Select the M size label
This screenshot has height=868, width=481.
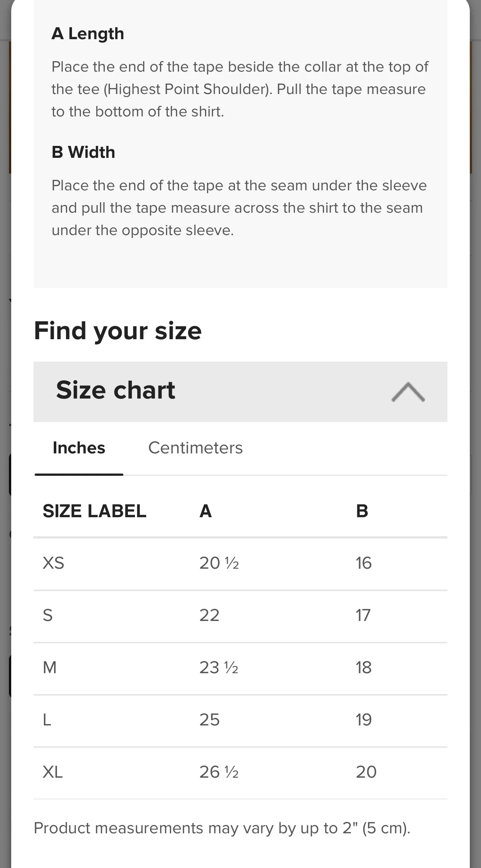[50, 668]
